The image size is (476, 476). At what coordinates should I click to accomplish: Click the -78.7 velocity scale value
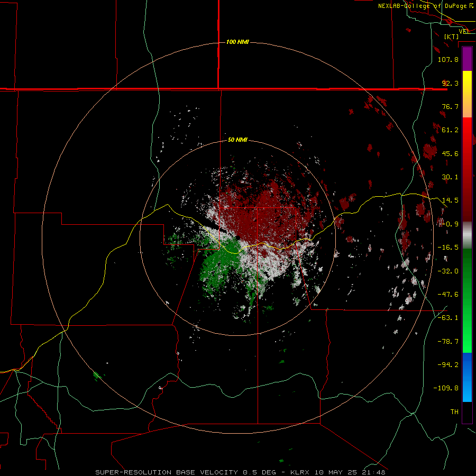(x=448, y=342)
